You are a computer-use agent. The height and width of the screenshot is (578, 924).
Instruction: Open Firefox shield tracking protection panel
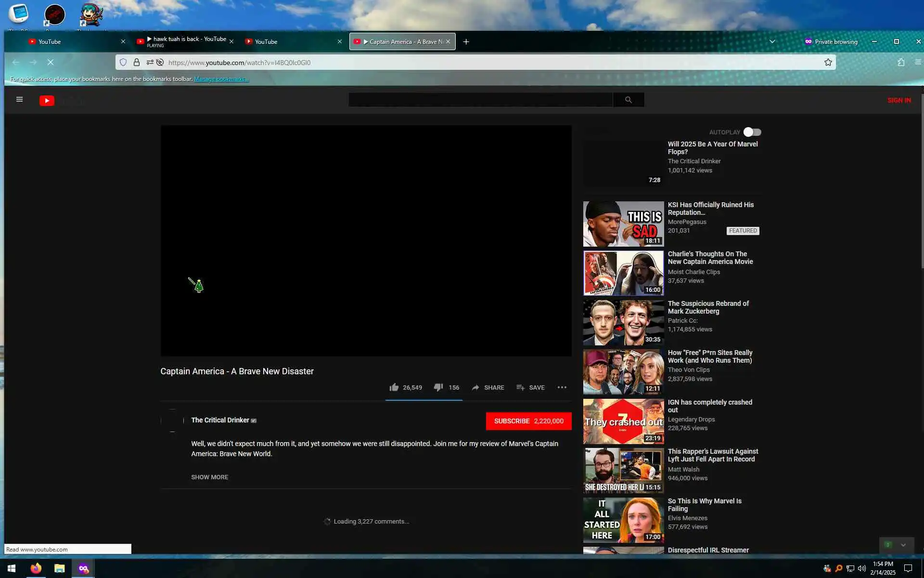point(123,62)
